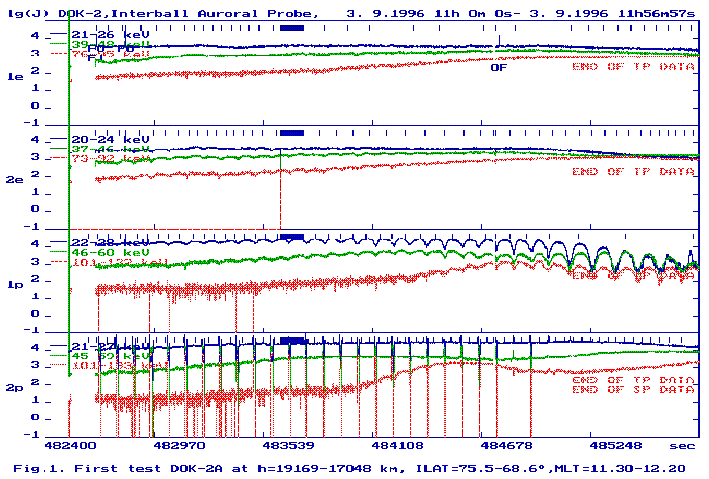Click the blue bar marker atop the 2p panel
Screen dimensions: 709x479
(291, 340)
